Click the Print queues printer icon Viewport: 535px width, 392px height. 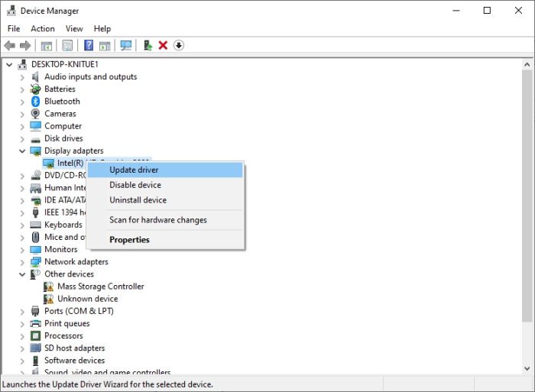(x=35, y=323)
